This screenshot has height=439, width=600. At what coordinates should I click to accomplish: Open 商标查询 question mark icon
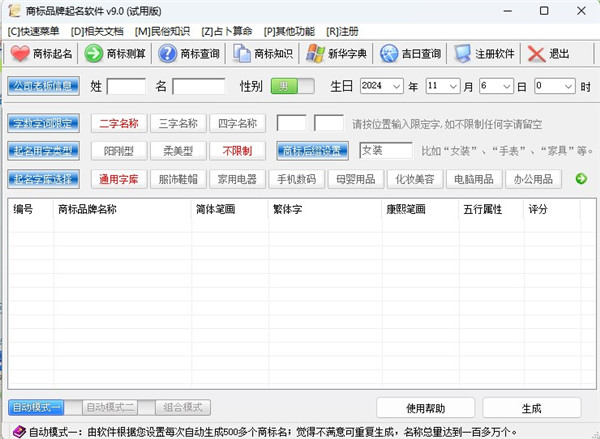[x=167, y=54]
